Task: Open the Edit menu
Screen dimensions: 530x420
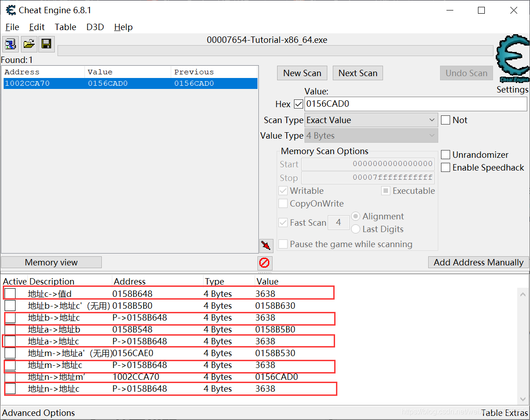Action: tap(37, 27)
